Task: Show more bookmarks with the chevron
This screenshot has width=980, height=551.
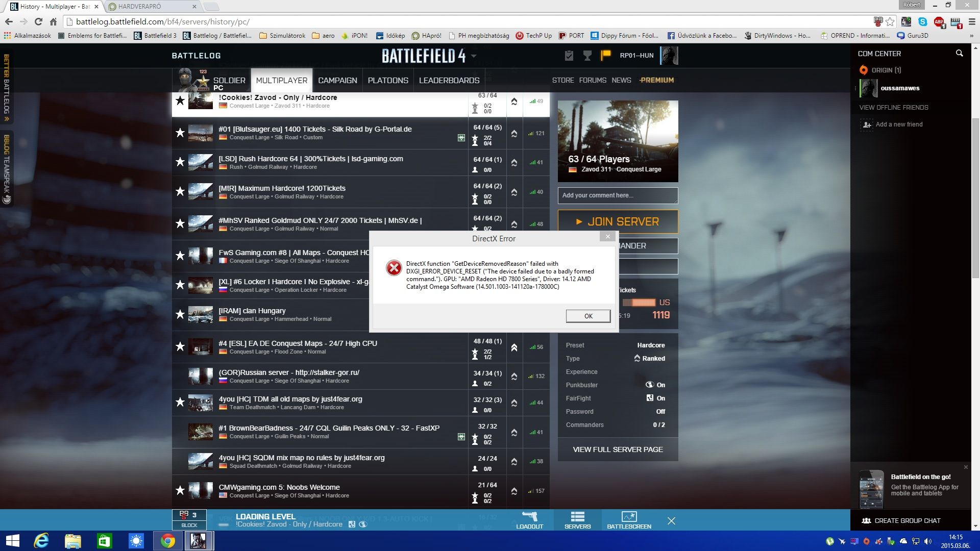Action: (x=971, y=36)
